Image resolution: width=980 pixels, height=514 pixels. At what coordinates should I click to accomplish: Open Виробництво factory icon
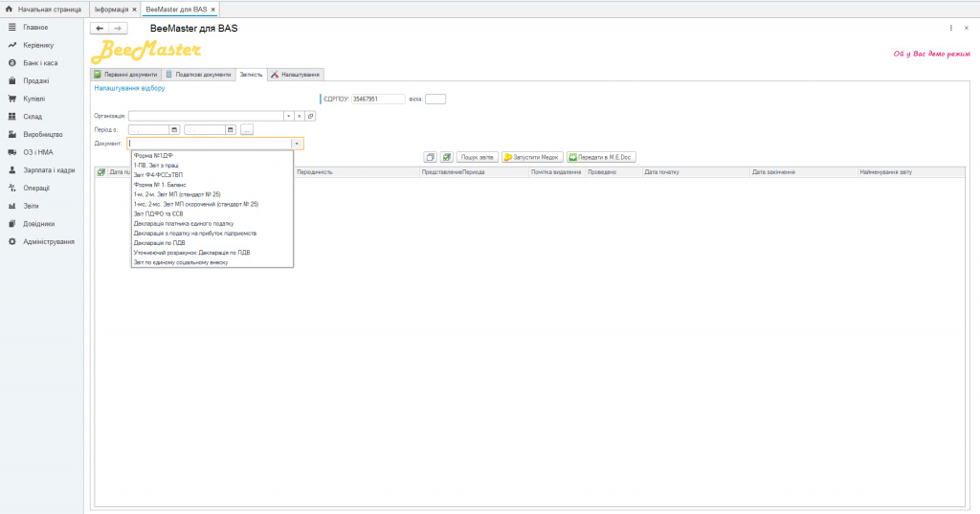(11, 134)
